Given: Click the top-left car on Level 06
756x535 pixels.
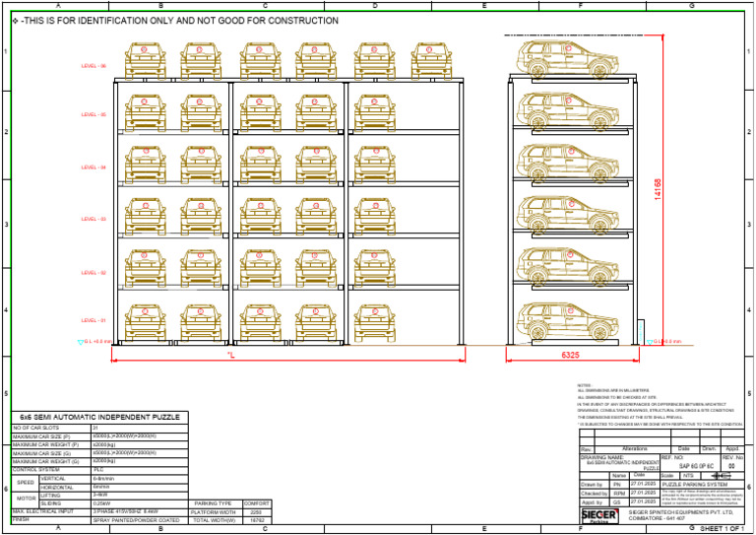Looking at the screenshot, I should tap(145, 61).
